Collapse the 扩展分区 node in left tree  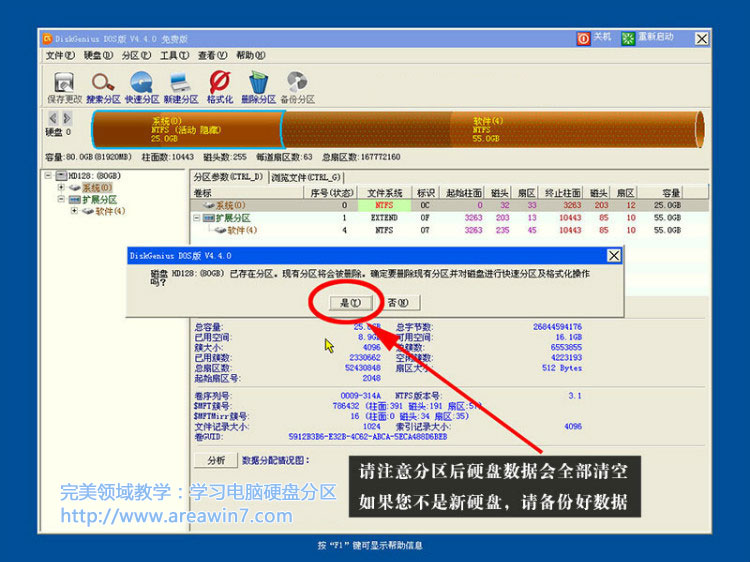(x=61, y=199)
